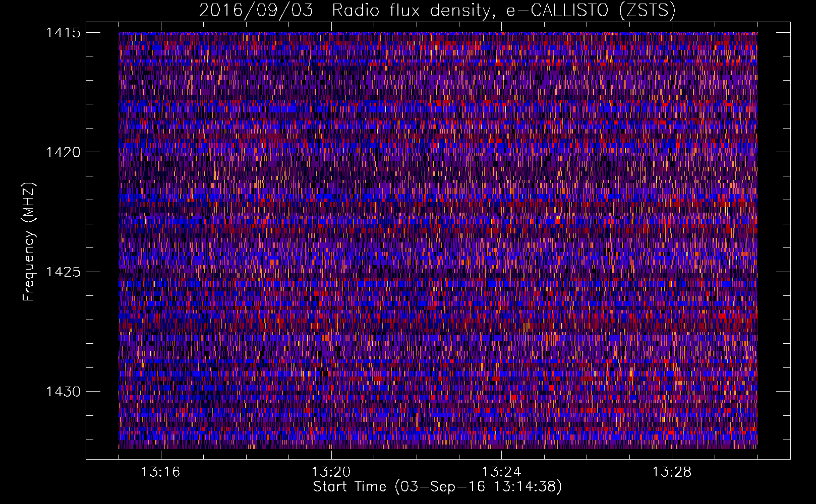Click the 1420 frequency axis label
Image resolution: width=816 pixels, height=504 pixels.
click(63, 152)
